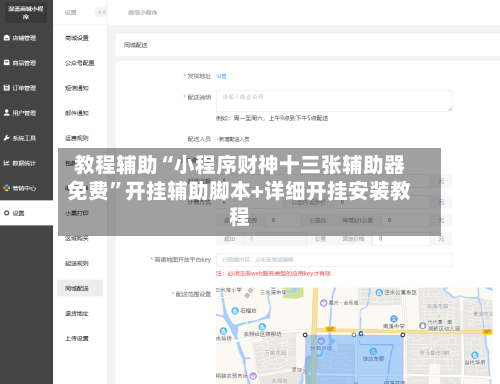Select the 设置 gear icon in sidebar

click(6, 213)
